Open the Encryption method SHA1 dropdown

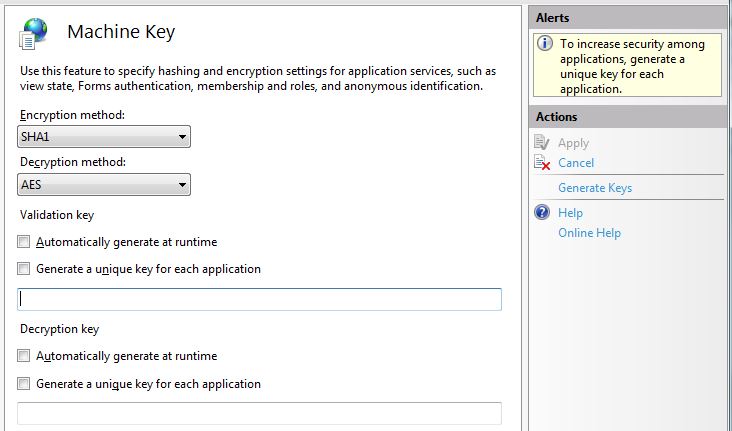[x=104, y=137]
